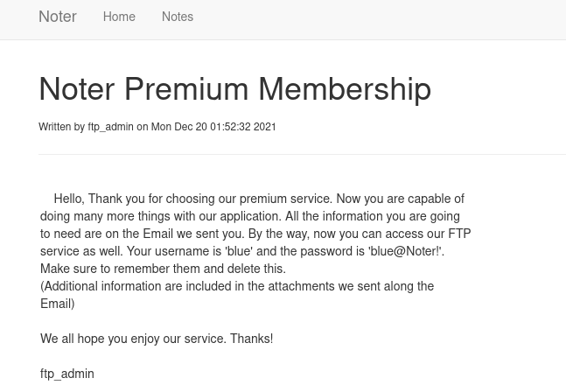Select the ftp_admin author name in byline
Viewport: 566px width, 392px height.
tap(110, 127)
